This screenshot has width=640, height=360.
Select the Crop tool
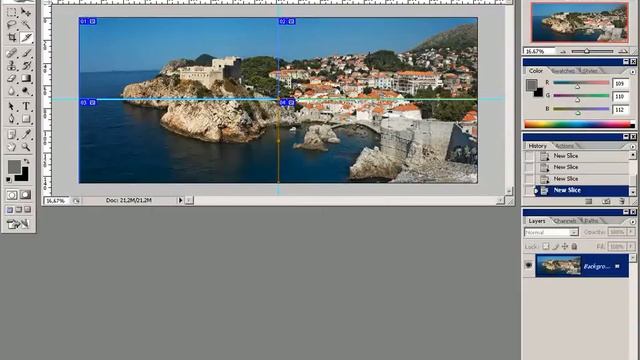[12, 38]
